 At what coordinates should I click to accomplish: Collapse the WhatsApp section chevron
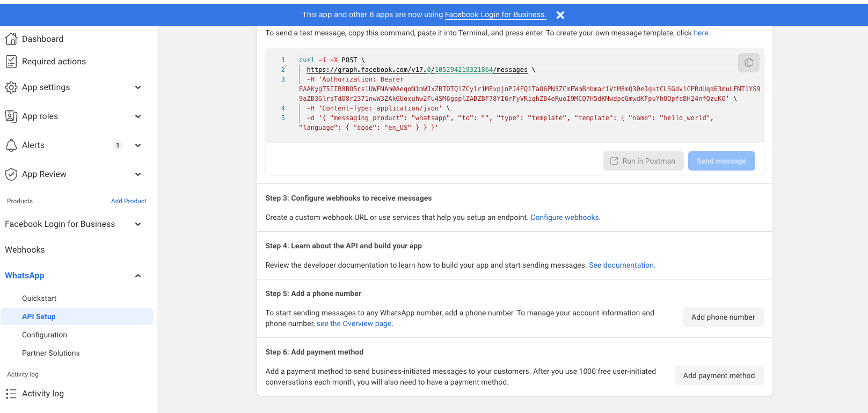(x=138, y=276)
